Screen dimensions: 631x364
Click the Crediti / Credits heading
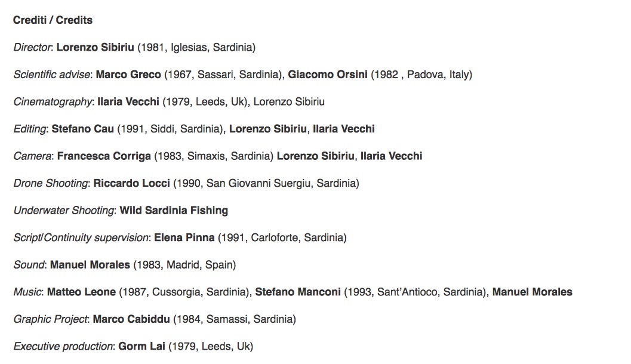[53, 20]
